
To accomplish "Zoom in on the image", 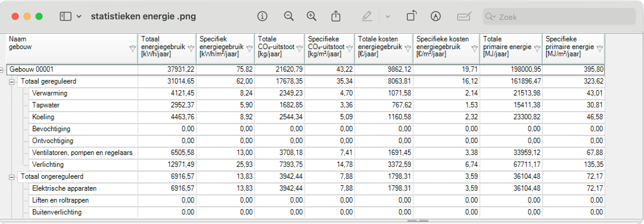I will 312,16.
